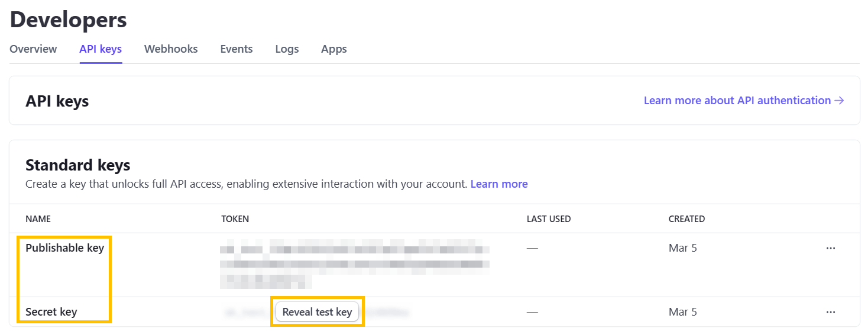This screenshot has height=331, width=868.
Task: Go to the Events tab
Action: coord(237,49)
